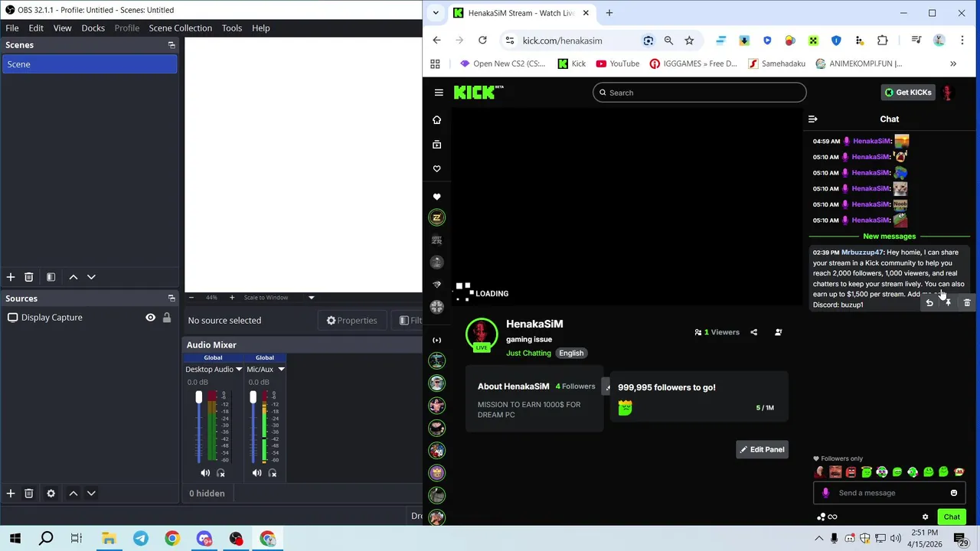
Task: Click Edit Panel button
Action: pyautogui.click(x=762, y=450)
